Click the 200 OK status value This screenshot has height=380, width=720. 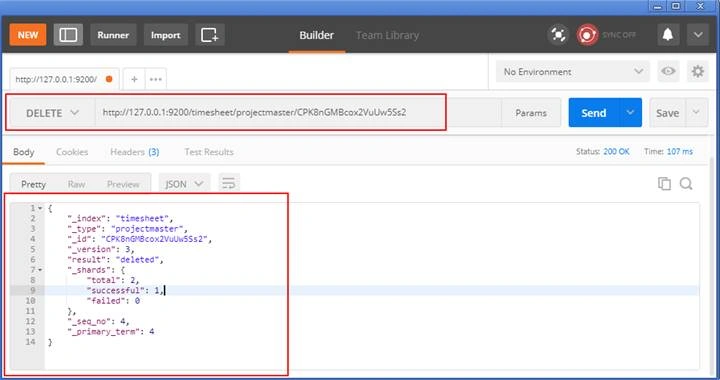click(616, 151)
